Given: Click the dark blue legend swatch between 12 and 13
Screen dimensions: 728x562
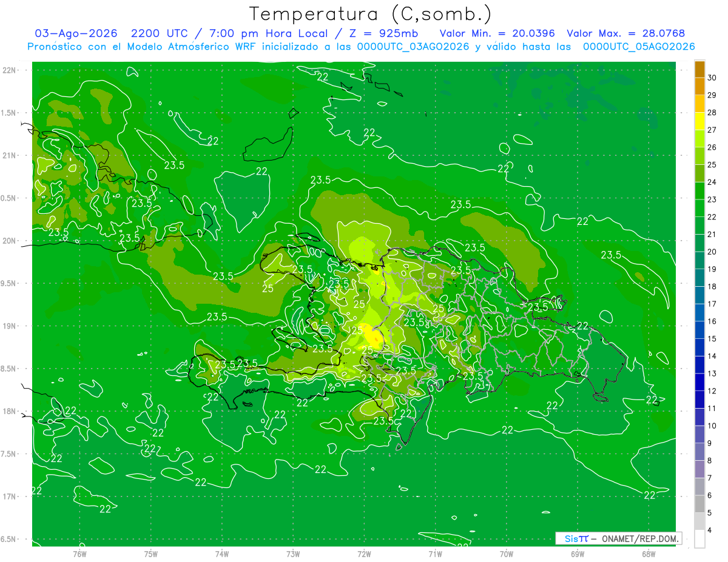Looking at the screenshot, I should click(x=699, y=382).
